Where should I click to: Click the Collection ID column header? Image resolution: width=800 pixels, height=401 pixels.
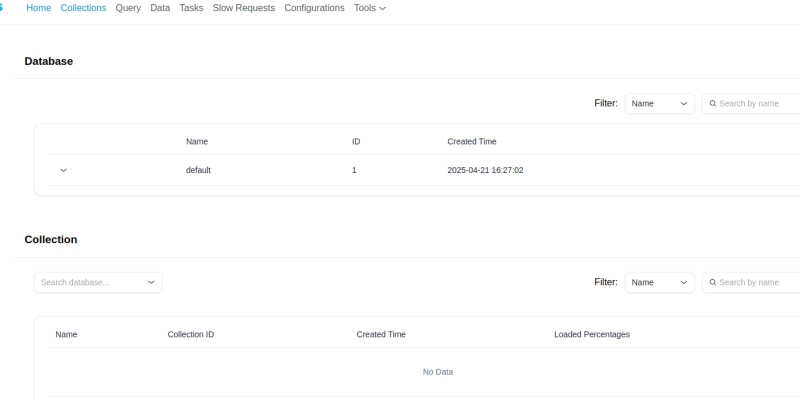(190, 334)
